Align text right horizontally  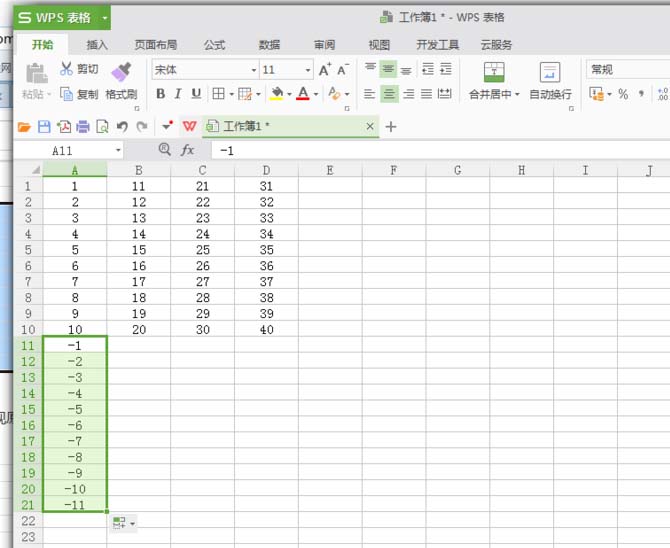tap(408, 94)
